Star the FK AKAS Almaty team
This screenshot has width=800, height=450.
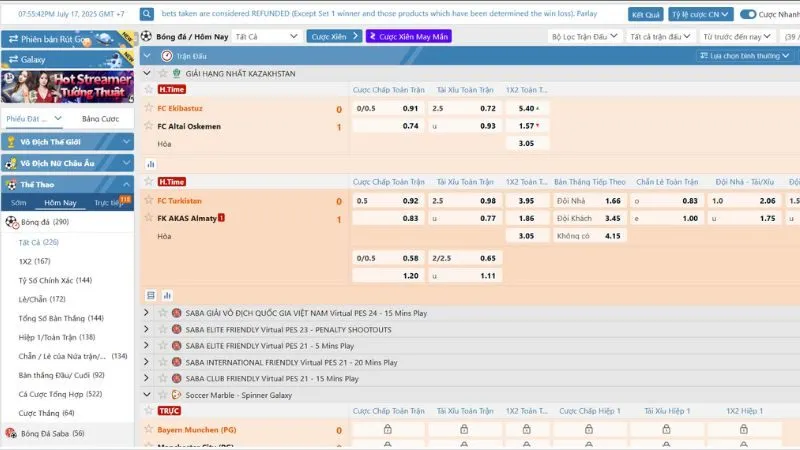click(x=148, y=217)
